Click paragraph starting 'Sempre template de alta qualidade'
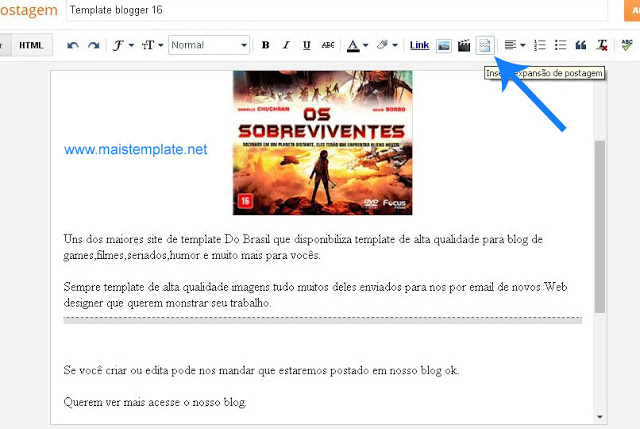Viewport: 640px width, 429px height. click(315, 295)
